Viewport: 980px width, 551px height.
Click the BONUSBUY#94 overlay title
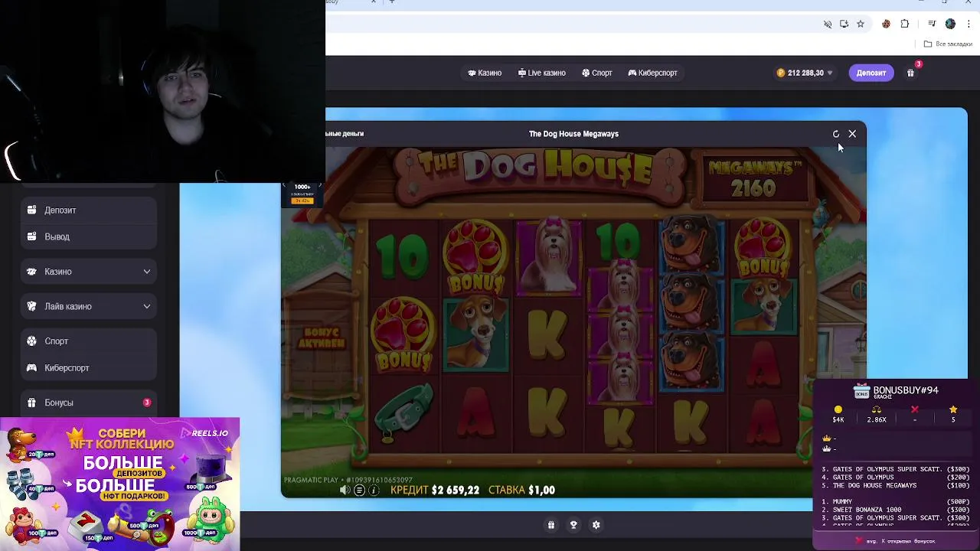pos(906,390)
